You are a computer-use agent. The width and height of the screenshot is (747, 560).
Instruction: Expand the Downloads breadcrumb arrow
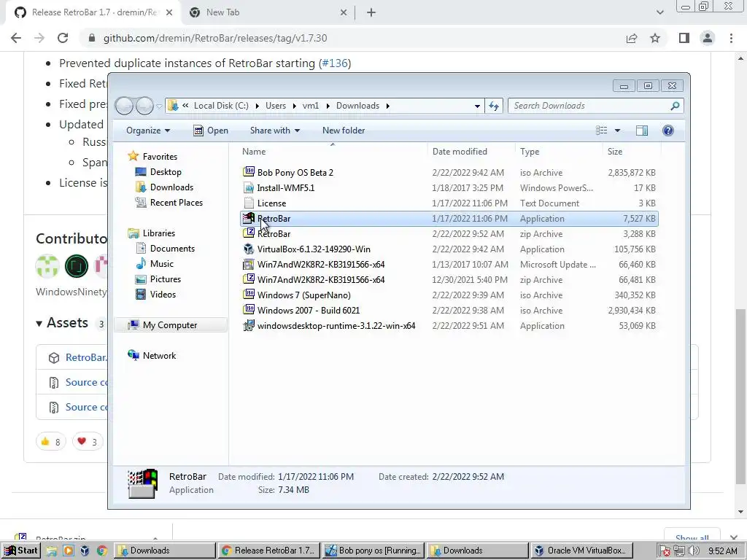(388, 106)
